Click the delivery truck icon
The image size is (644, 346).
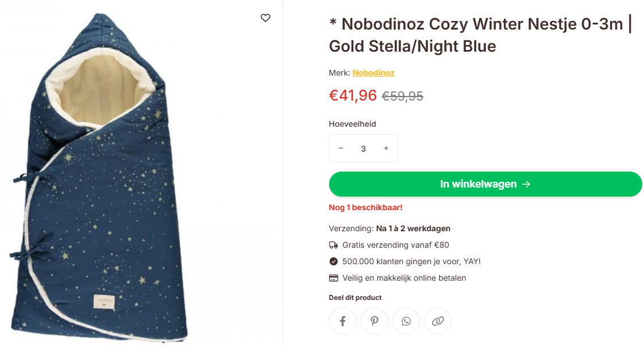pyautogui.click(x=334, y=245)
